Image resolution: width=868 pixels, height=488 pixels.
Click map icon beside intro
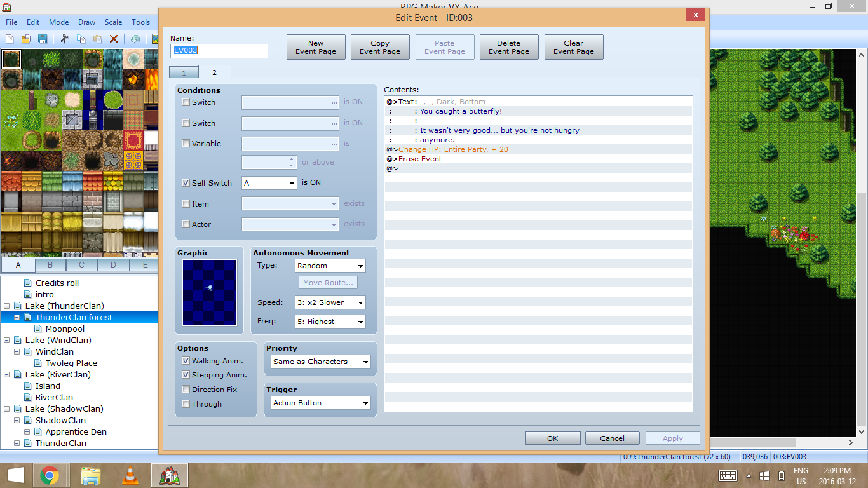click(28, 295)
